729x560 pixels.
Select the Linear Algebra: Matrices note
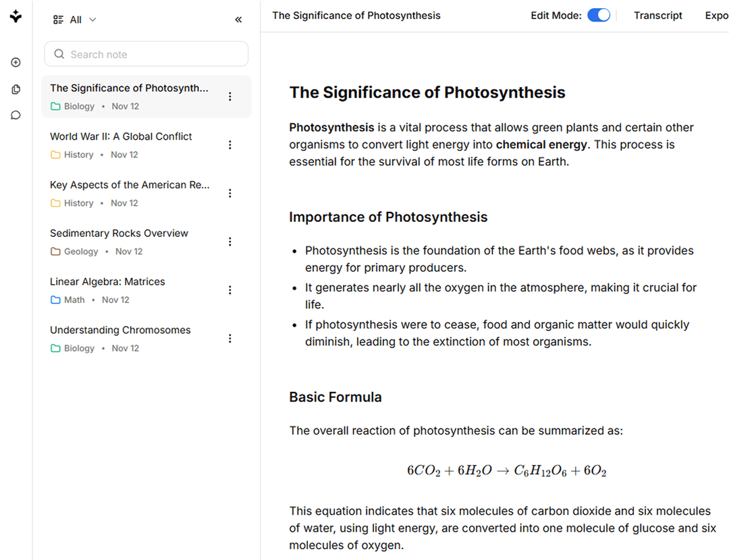[x=107, y=281]
